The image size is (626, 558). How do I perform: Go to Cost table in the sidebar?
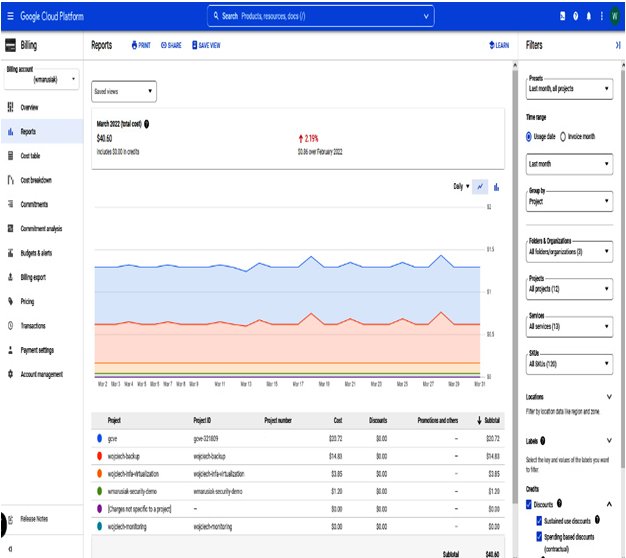42,155
